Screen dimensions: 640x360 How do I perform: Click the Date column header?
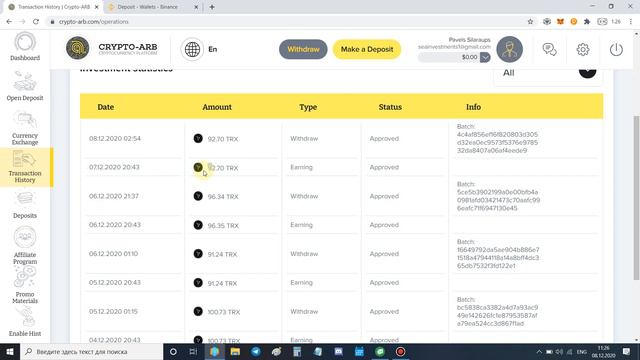point(106,107)
